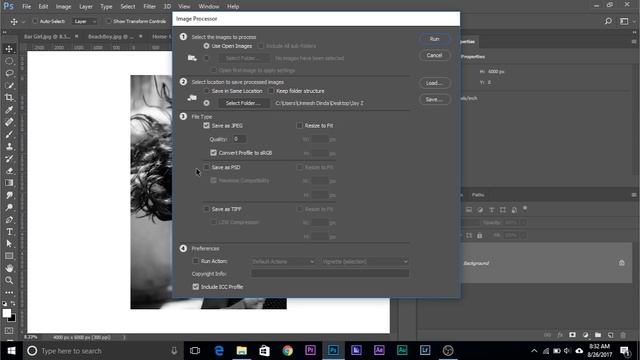640x360 pixels.
Task: Click the Load... settings button
Action: point(434,83)
